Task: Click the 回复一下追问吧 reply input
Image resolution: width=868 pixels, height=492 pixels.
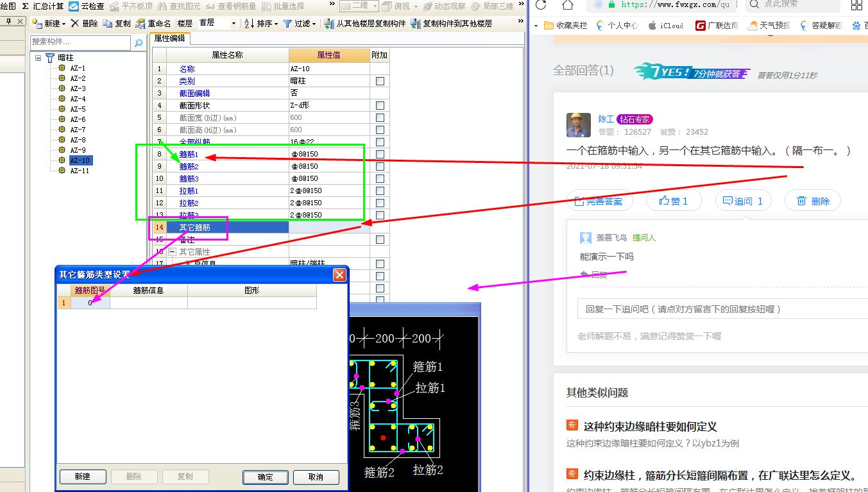Action: click(722, 309)
